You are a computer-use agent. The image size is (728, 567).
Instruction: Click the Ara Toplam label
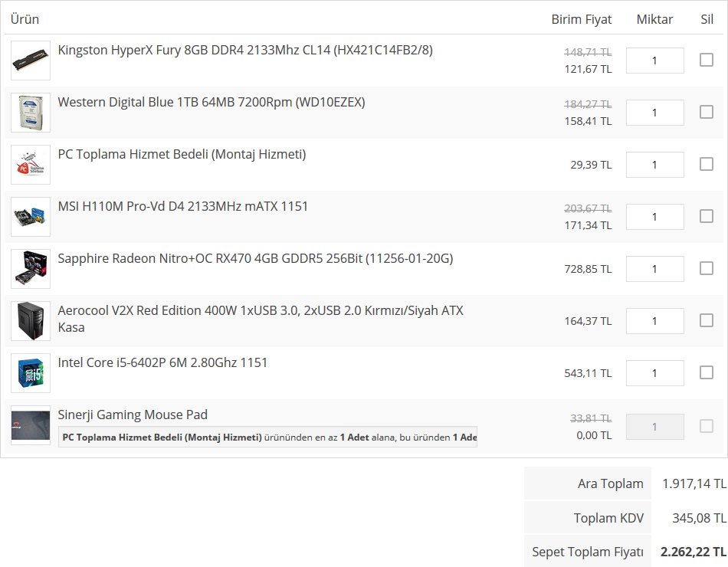coord(610,484)
